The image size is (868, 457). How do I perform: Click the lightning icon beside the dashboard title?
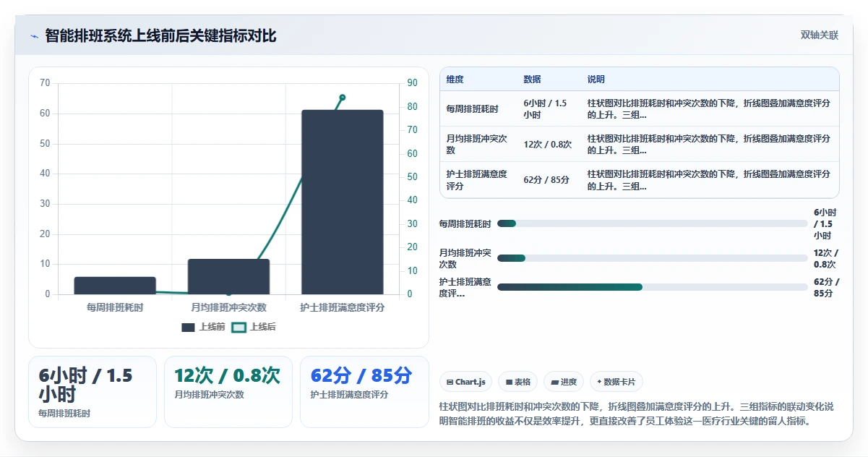[34, 36]
